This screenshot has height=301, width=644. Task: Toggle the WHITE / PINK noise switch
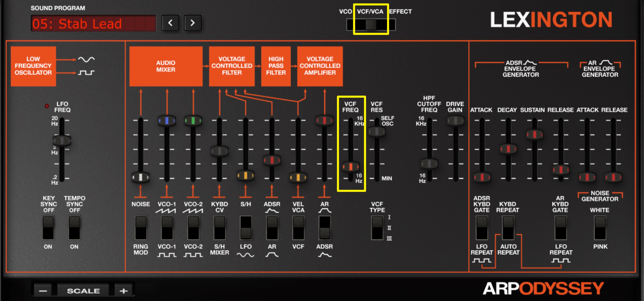600,228
